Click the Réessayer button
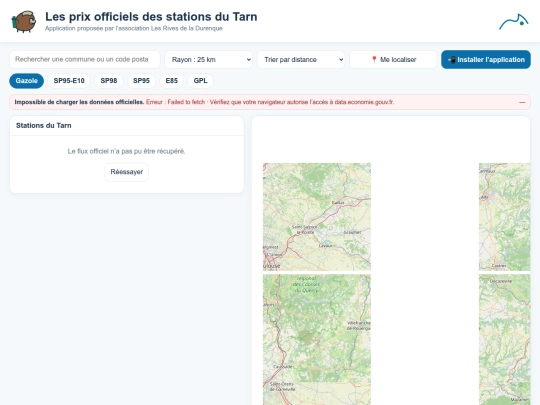Viewport: 540px width, 405px height. coord(127,172)
